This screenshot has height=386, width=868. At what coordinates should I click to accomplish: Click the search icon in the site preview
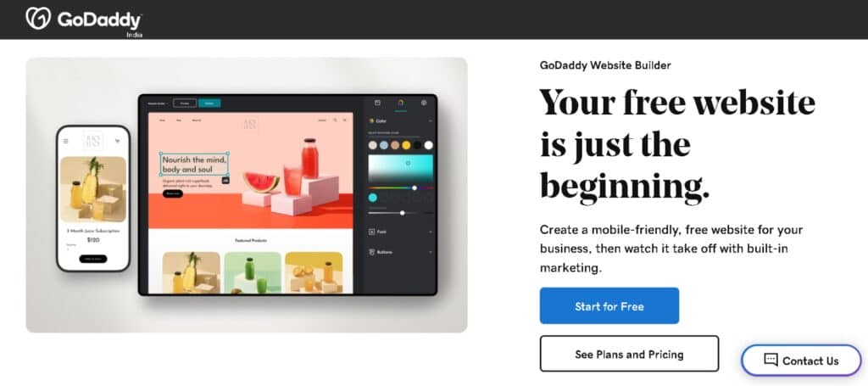(335, 120)
